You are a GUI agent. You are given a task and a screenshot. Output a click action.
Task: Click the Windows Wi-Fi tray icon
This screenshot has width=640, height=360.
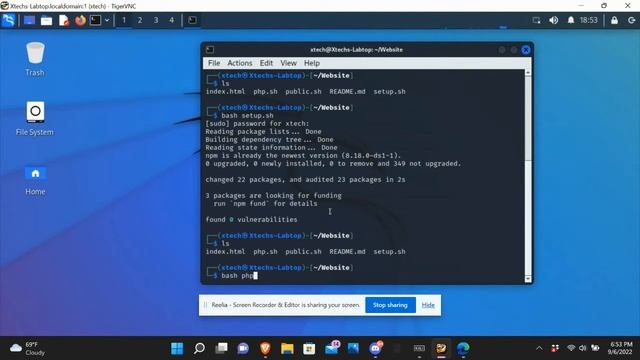[x=571, y=348]
